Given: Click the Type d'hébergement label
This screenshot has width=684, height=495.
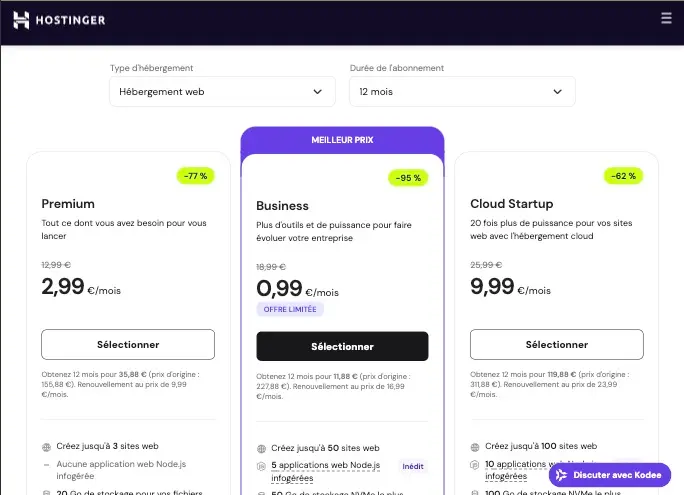Looking at the screenshot, I should pyautogui.click(x=151, y=68).
